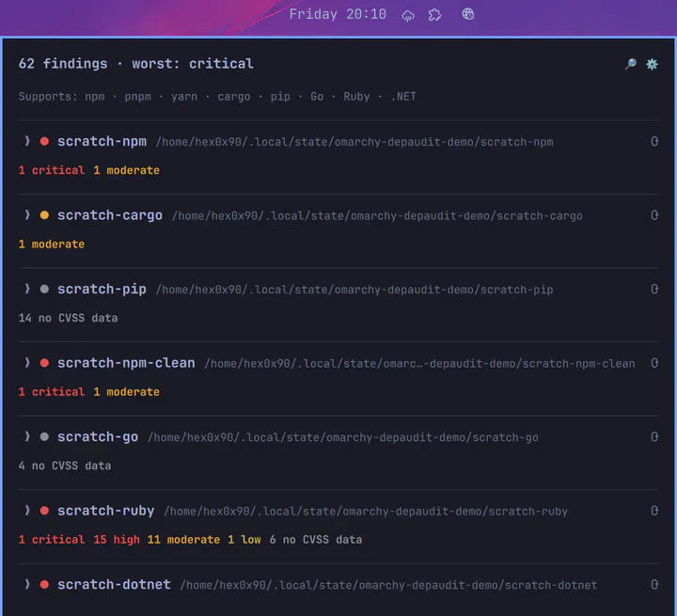Click the red severity dot for scratch-npm-clean
The height and width of the screenshot is (616, 677).
(x=44, y=363)
